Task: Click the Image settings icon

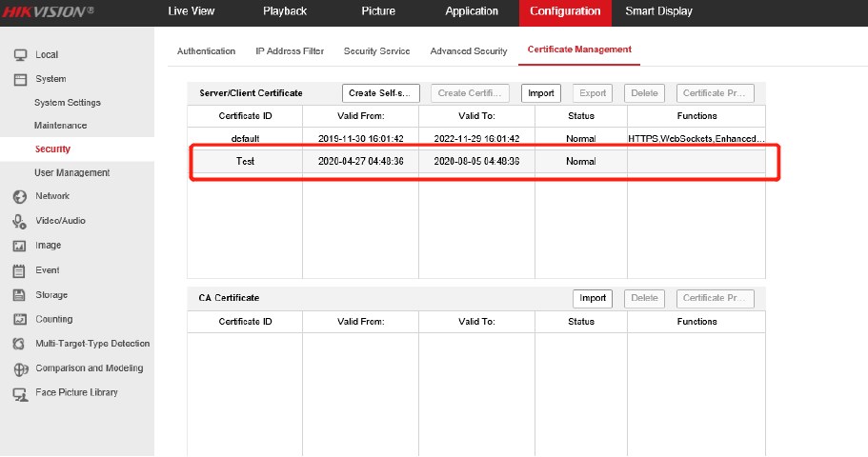Action: pos(18,246)
